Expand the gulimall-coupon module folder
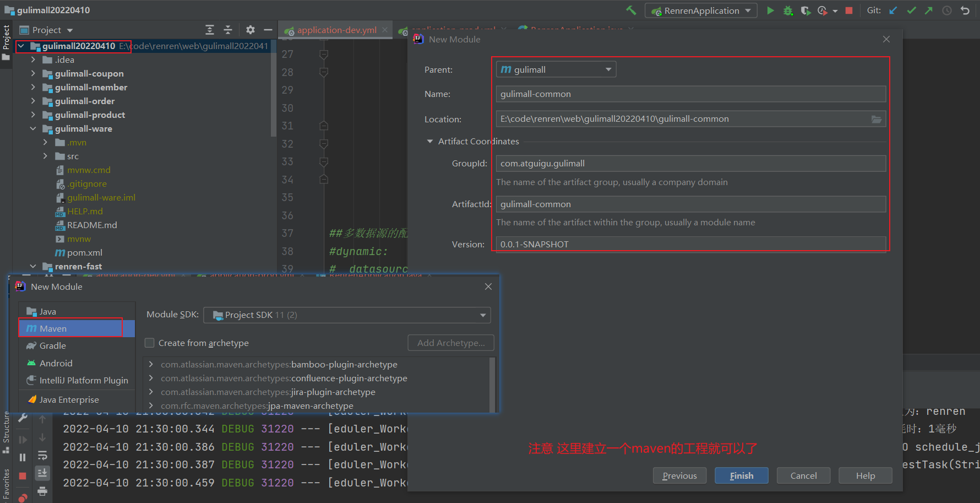980x503 pixels. coord(33,73)
